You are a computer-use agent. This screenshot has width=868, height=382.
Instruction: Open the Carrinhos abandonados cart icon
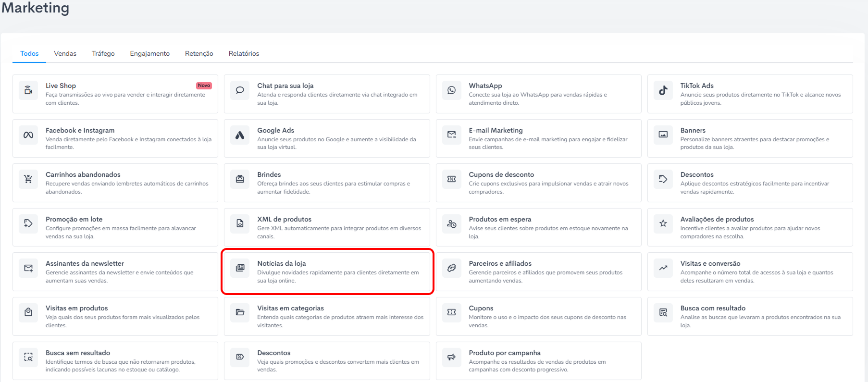coord(28,179)
